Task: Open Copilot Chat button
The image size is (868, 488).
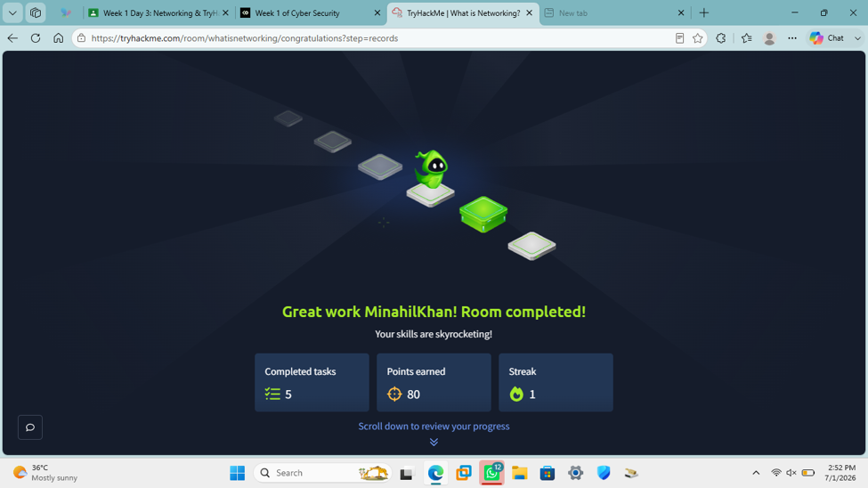Action: pyautogui.click(x=826, y=38)
